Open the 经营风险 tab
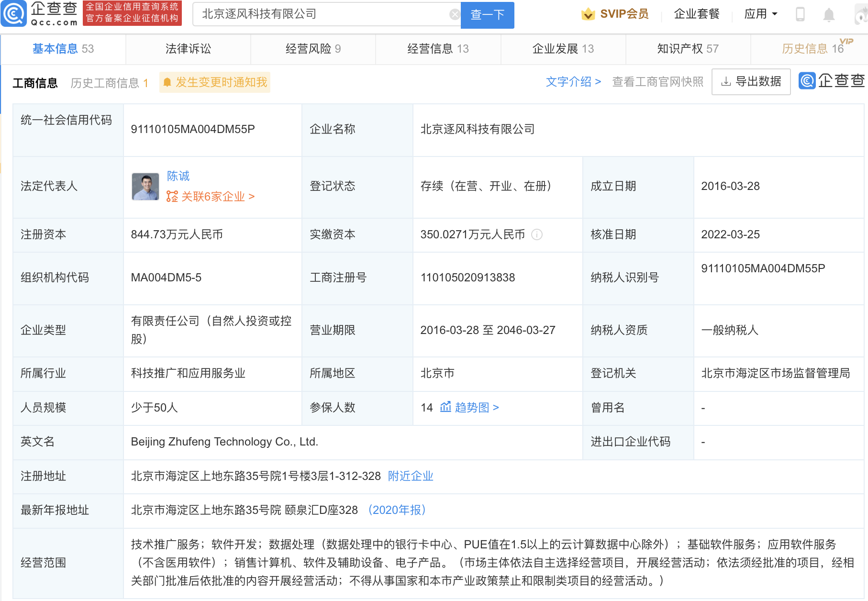This screenshot has height=601, width=868. [x=313, y=49]
